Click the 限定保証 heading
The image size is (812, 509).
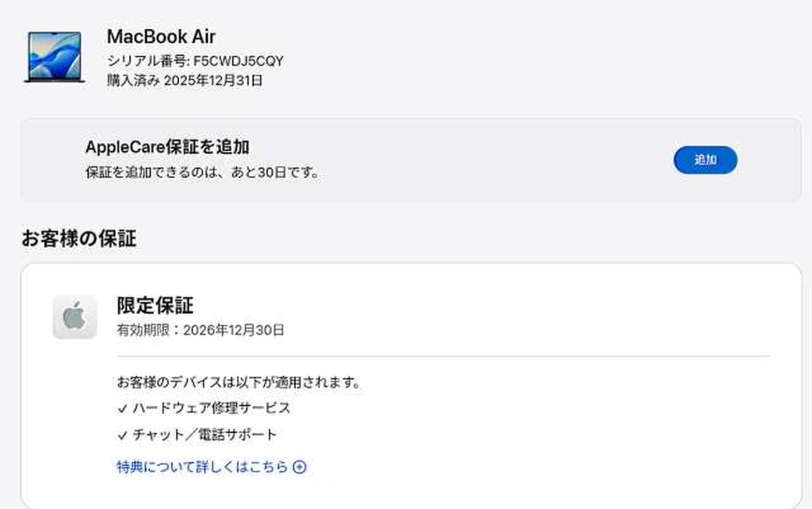155,305
